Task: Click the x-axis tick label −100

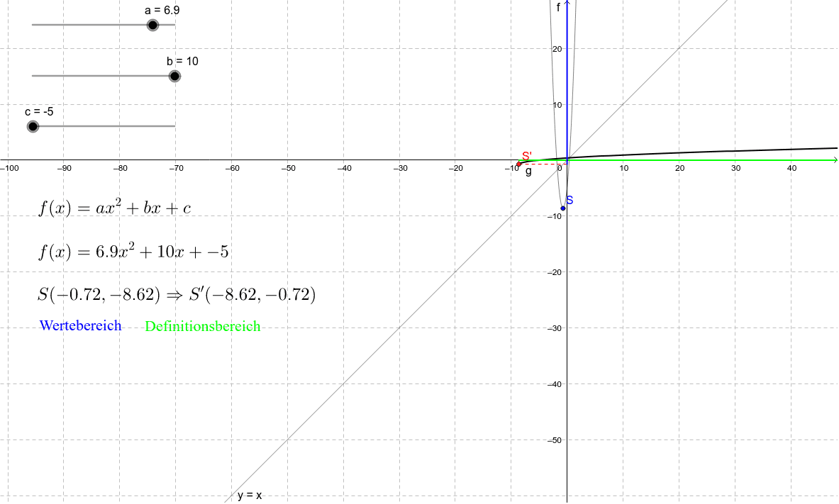Action: (10, 168)
